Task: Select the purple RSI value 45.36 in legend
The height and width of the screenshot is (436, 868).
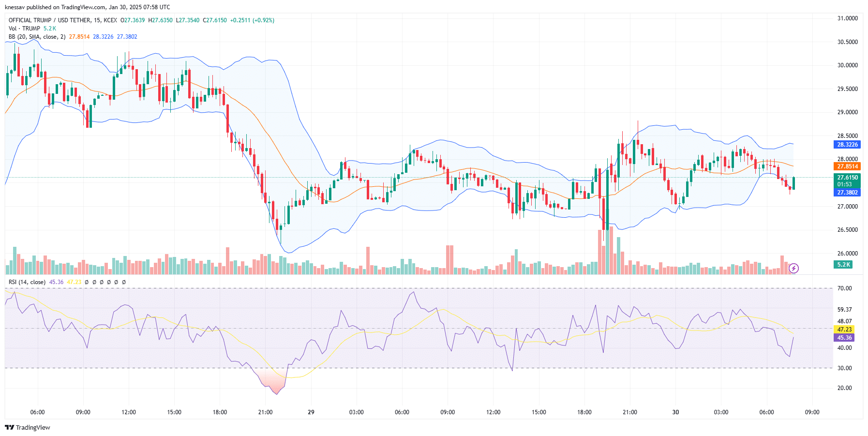Action: tap(56, 282)
